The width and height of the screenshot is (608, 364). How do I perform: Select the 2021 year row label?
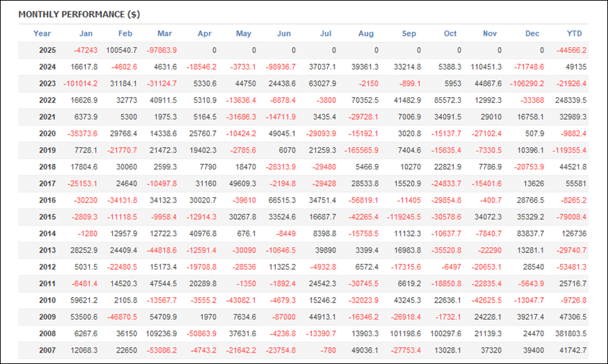[47, 117]
